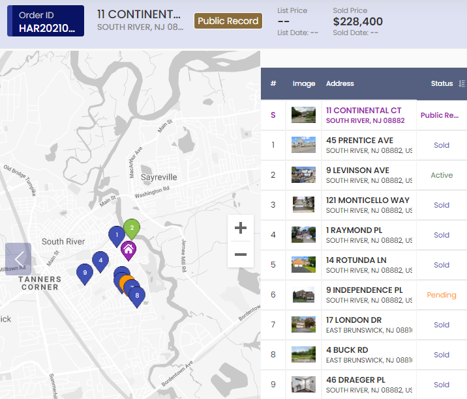Collapse the panel with left arrow
Screen dimensions: 467x399
pyautogui.click(x=18, y=259)
